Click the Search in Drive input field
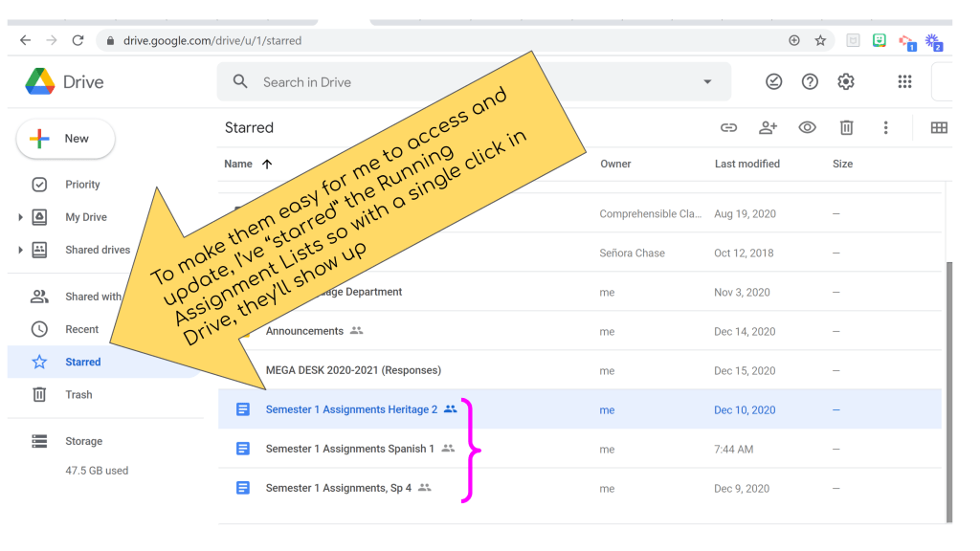Image resolution: width=980 pixels, height=551 pixels. point(459,82)
